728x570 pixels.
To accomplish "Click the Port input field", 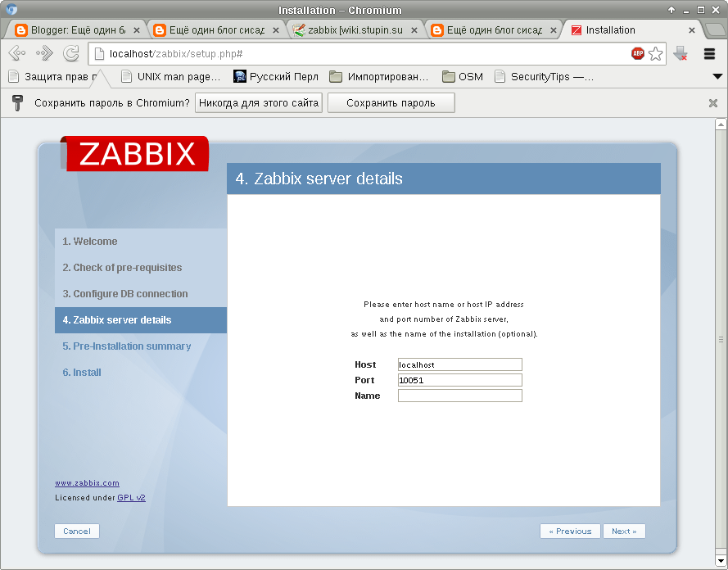I will 459,380.
